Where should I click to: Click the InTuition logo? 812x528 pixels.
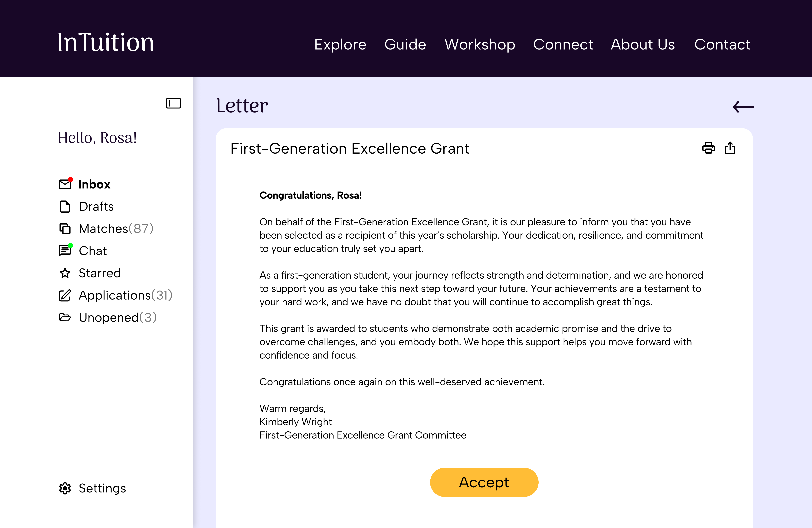tap(106, 43)
